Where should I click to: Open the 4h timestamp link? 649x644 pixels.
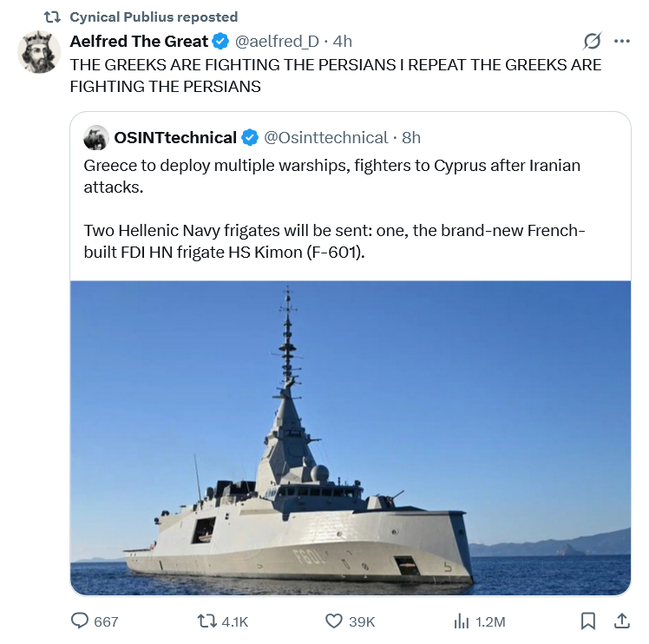[342, 42]
